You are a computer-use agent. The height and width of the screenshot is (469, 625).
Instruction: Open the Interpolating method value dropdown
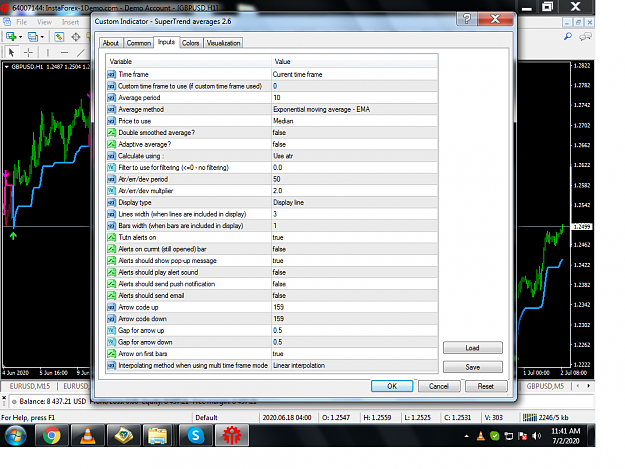coord(355,365)
